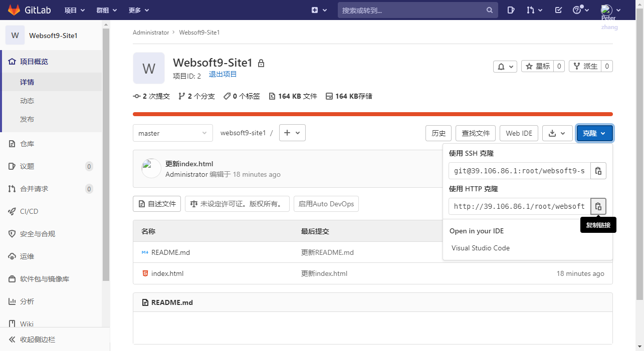This screenshot has height=351, width=644.
Task: Open the issues icon in top navbar
Action: coord(511,10)
